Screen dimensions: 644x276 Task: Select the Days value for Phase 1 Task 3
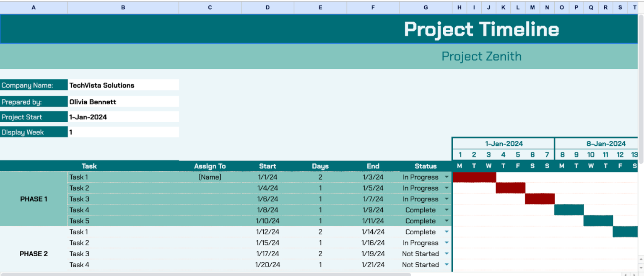pos(320,199)
